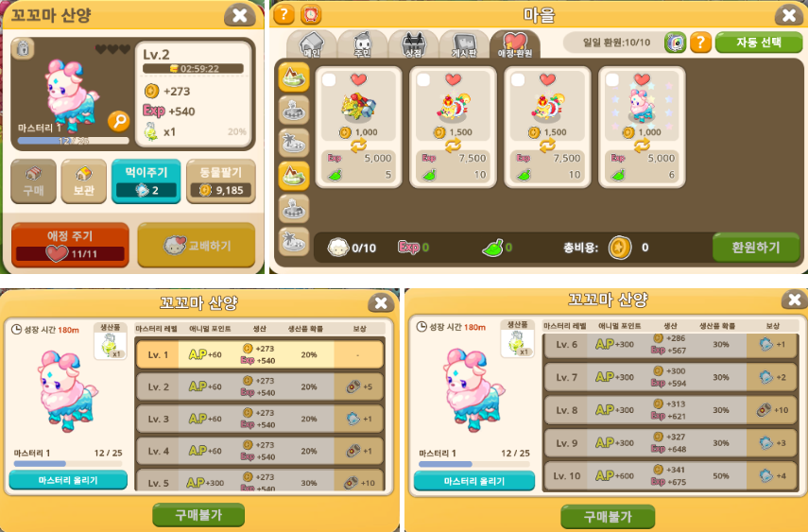This screenshot has height=532, width=808.
Task: Click the round disc icon near daily return counter
Action: 675,43
